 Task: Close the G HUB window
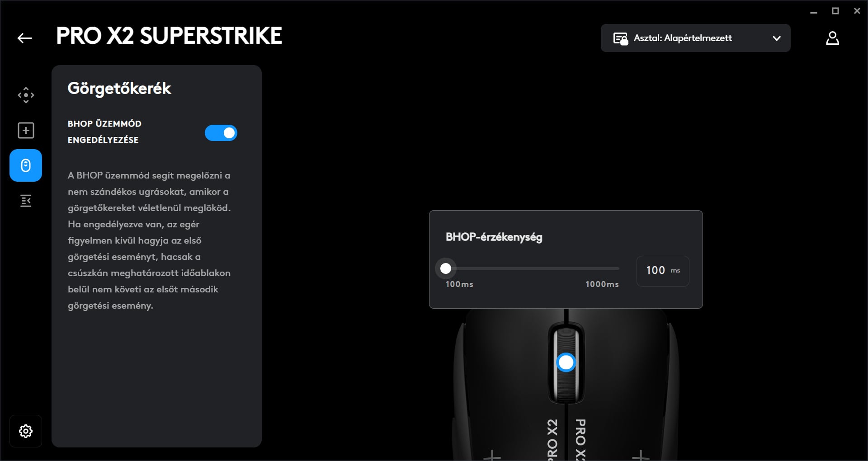tap(857, 11)
